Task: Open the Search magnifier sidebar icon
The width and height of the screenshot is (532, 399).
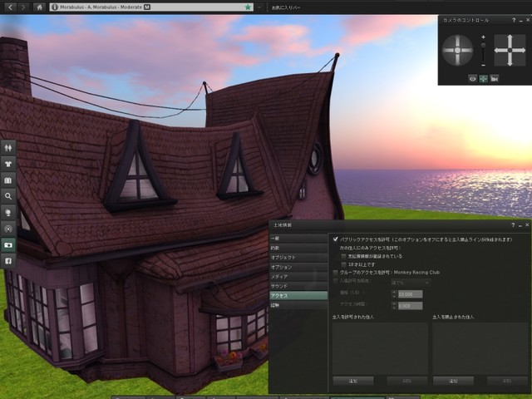Action: point(8,196)
